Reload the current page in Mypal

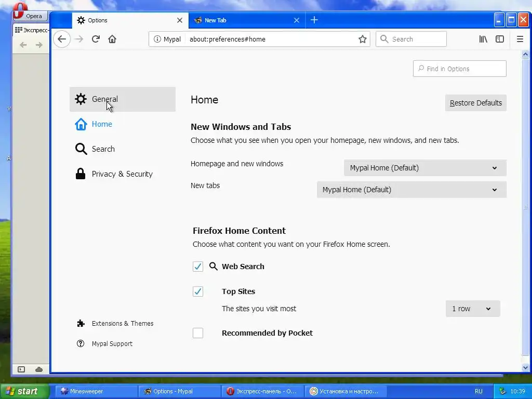click(96, 39)
